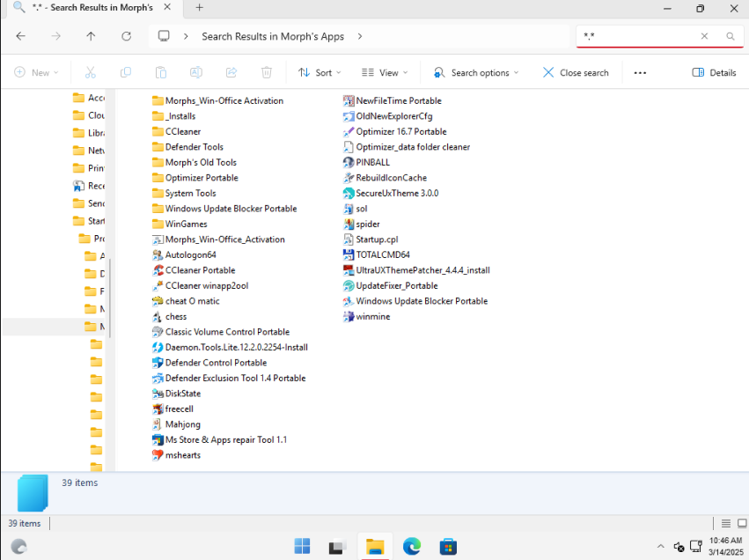749x560 pixels.
Task: Click the Copy toolbar icon
Action: click(126, 72)
